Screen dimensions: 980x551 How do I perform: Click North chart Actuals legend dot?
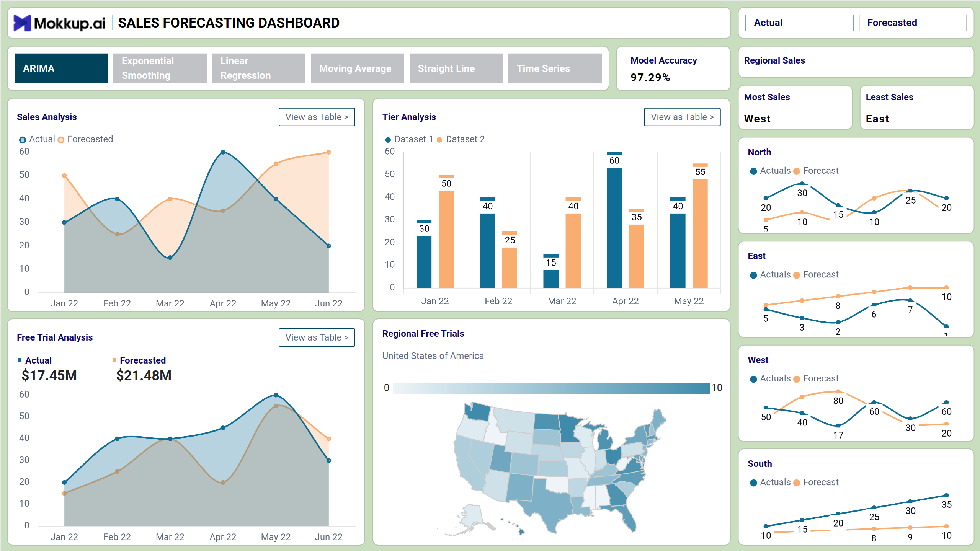[753, 171]
